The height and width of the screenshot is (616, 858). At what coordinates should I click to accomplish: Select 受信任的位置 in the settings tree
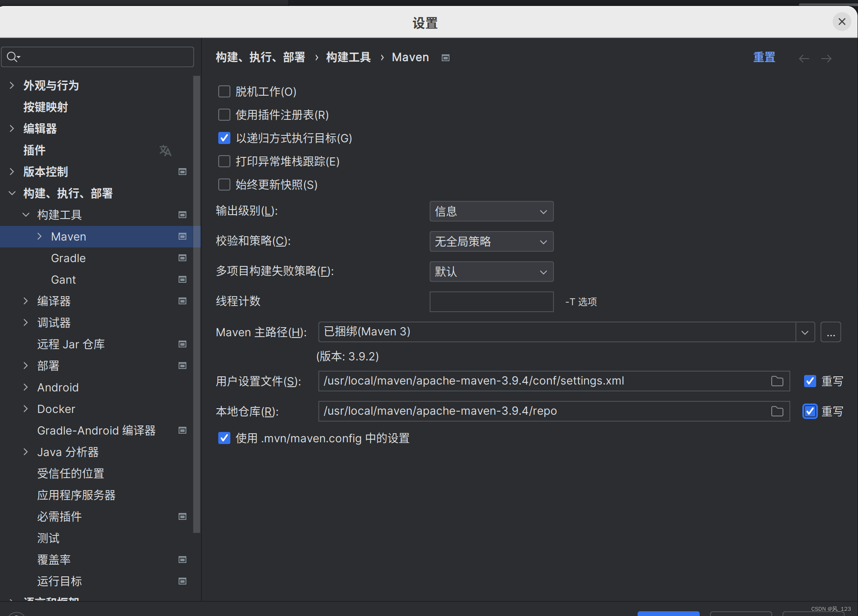pos(71,473)
